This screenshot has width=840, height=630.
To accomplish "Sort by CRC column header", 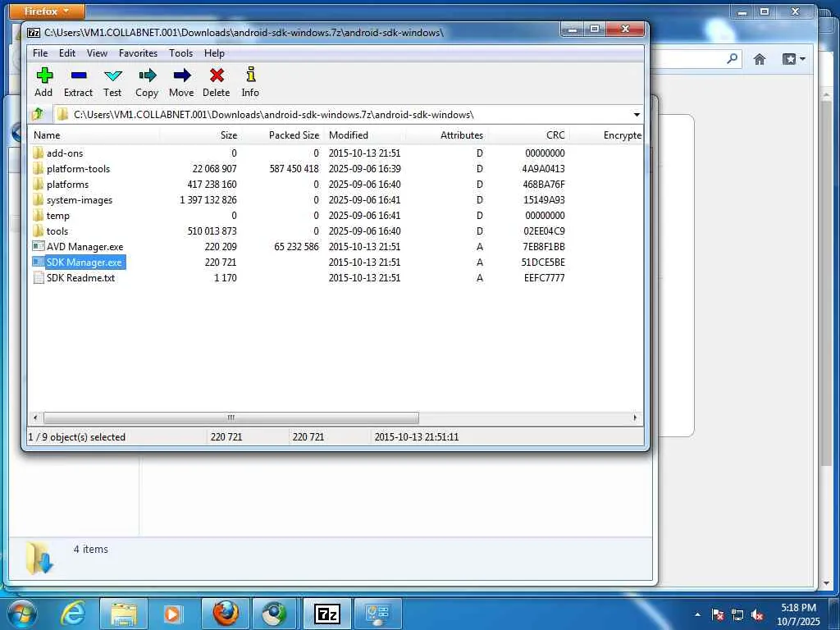I will 529,135.
